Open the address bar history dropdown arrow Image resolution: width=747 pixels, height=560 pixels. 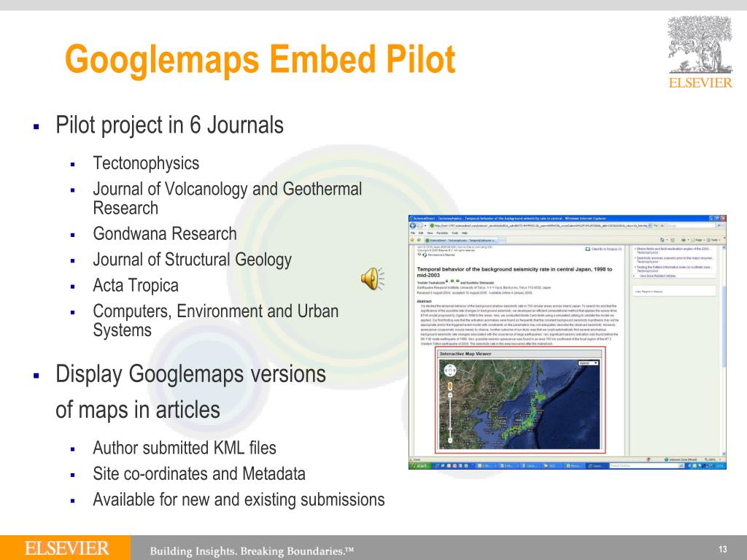[649, 225]
